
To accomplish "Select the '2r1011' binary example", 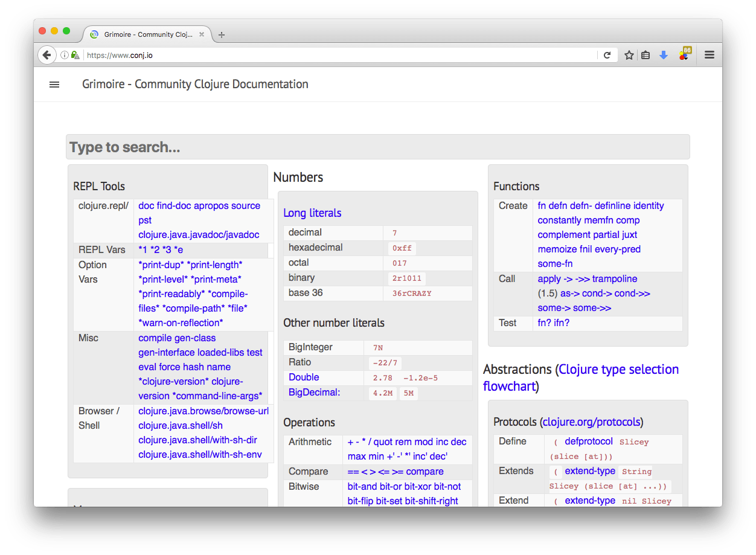I will (x=406, y=278).
